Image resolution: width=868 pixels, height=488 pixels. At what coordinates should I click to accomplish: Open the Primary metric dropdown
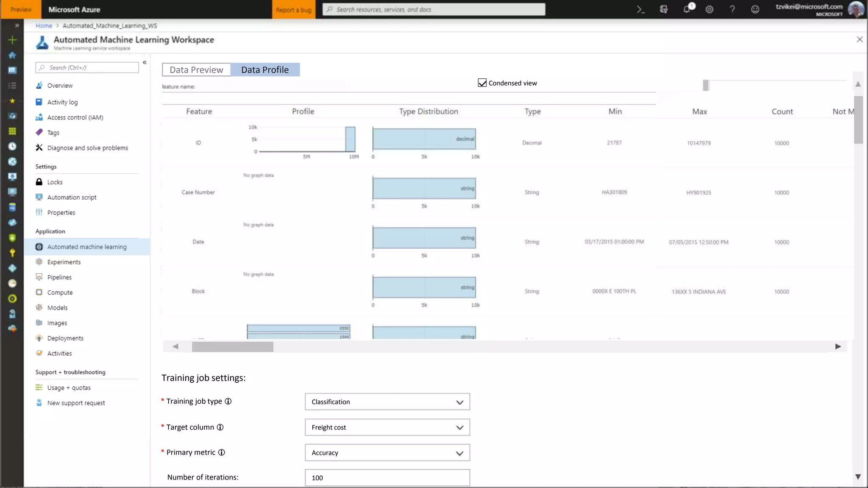387,453
